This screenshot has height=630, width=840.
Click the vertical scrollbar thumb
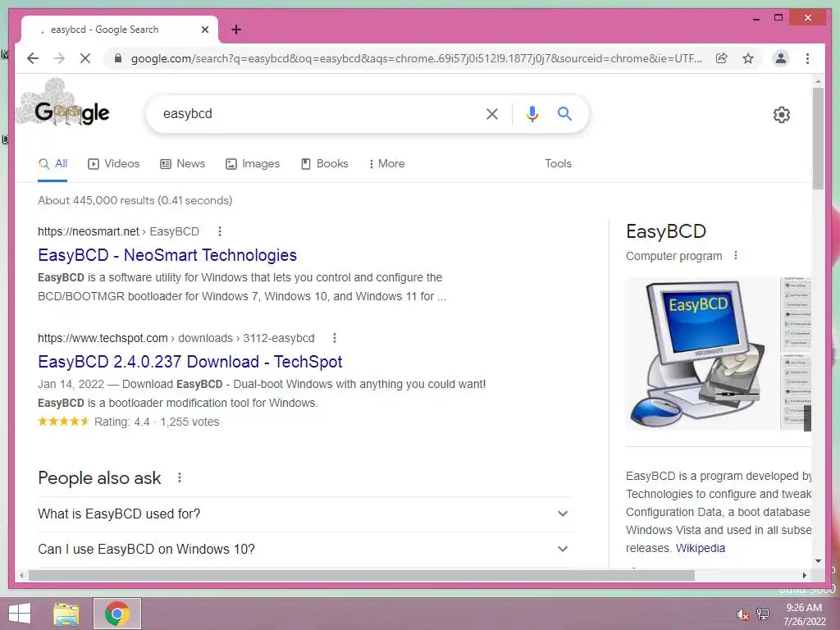coord(818,138)
